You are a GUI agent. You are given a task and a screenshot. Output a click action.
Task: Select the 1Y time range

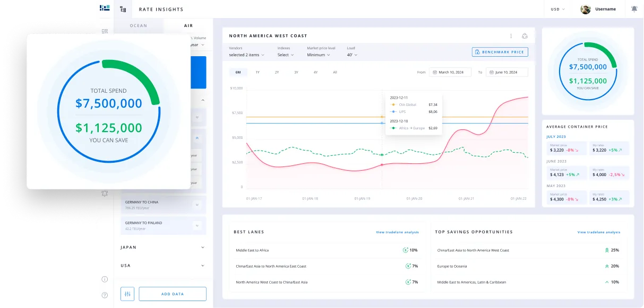tap(257, 72)
